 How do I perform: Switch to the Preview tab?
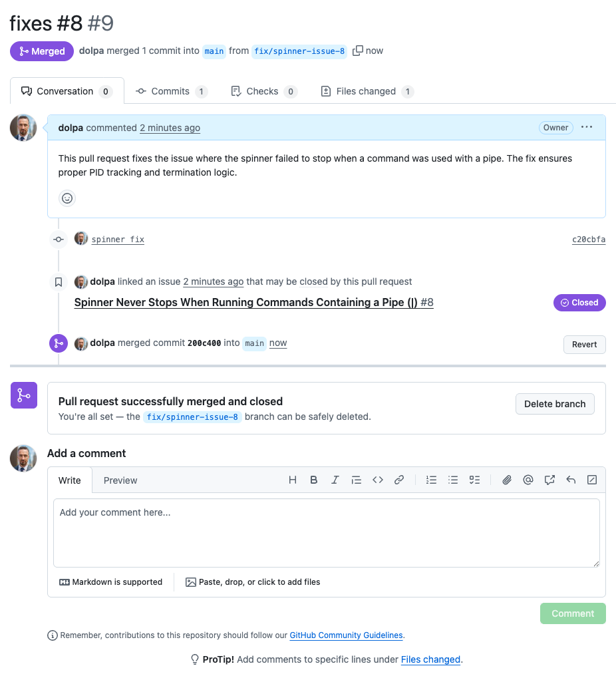[120, 480]
